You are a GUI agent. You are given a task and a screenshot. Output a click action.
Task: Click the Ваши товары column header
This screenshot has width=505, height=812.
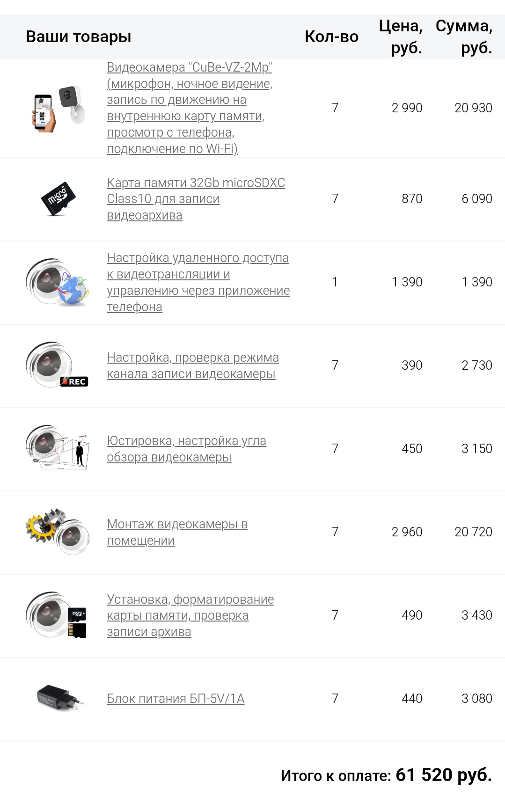pyautogui.click(x=78, y=37)
